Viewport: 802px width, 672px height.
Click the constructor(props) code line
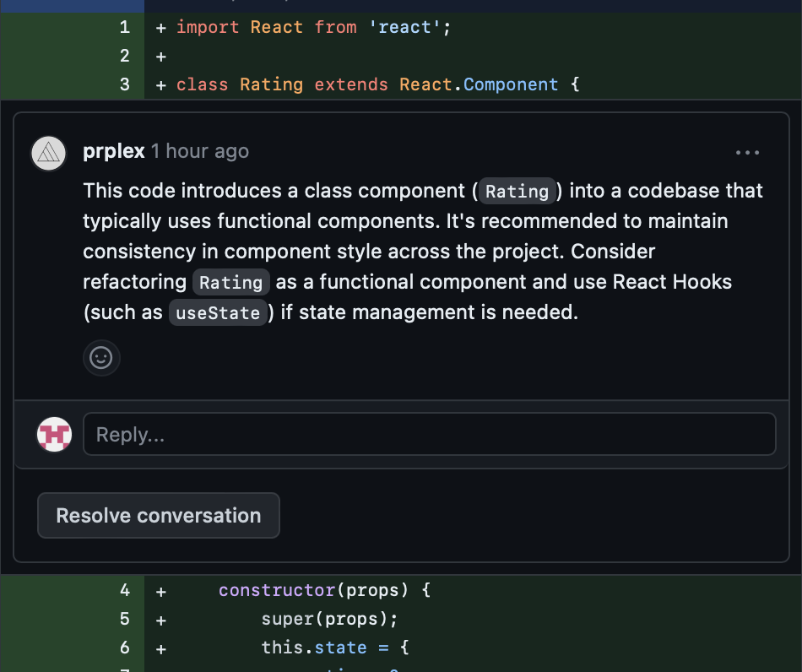coord(324,590)
